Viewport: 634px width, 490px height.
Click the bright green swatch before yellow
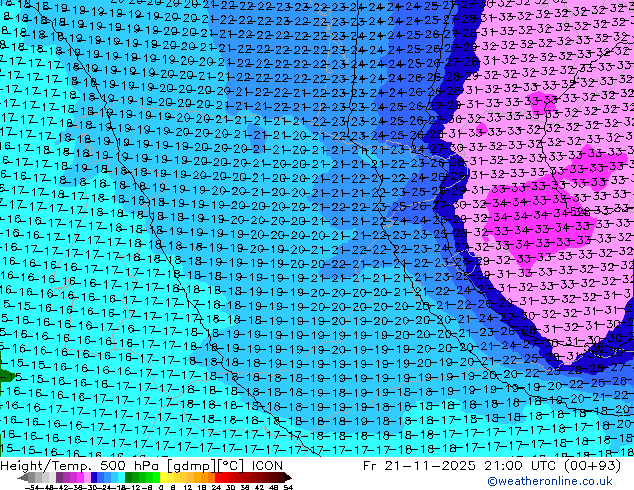pos(156,477)
